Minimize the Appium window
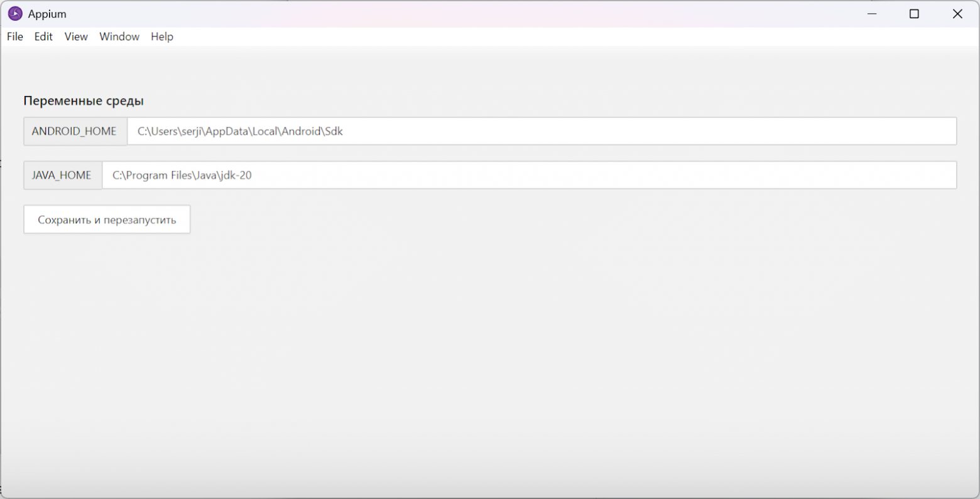The width and height of the screenshot is (980, 499). pos(872,14)
